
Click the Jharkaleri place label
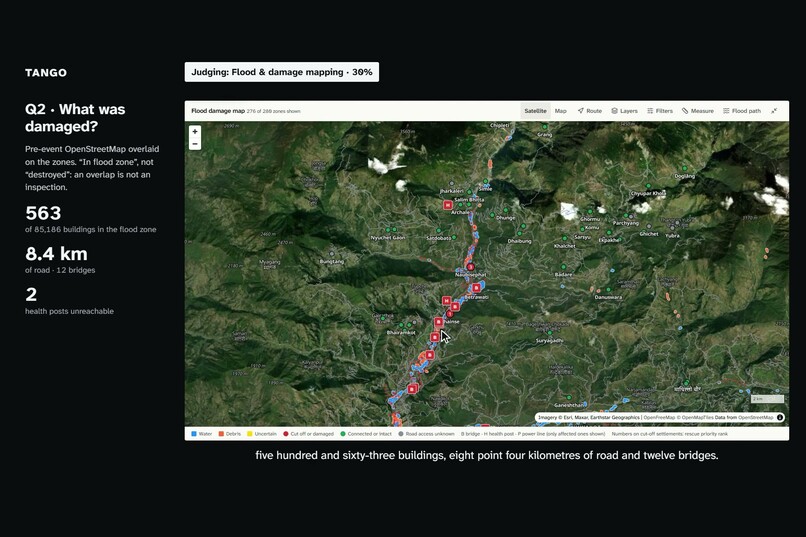(x=451, y=191)
